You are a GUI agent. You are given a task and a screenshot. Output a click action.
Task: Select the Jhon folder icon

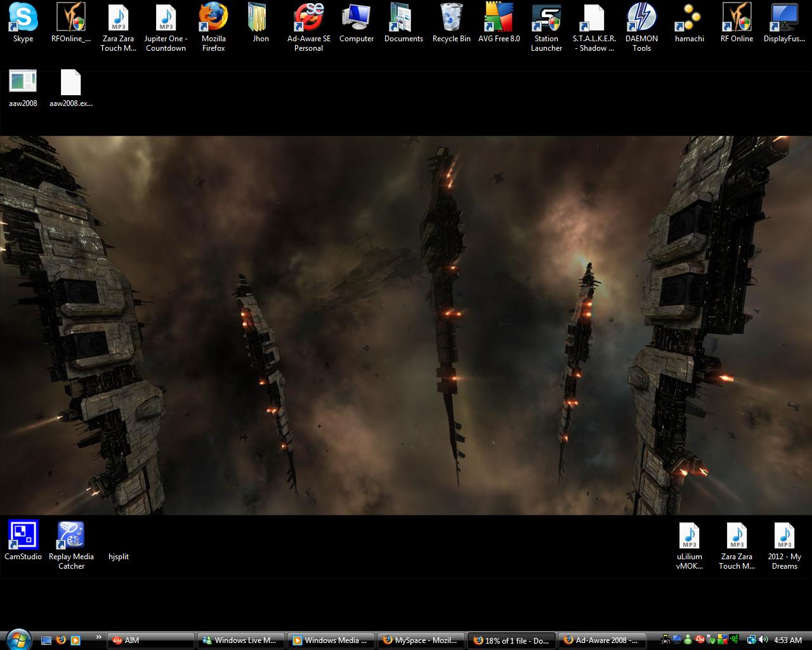click(x=261, y=23)
